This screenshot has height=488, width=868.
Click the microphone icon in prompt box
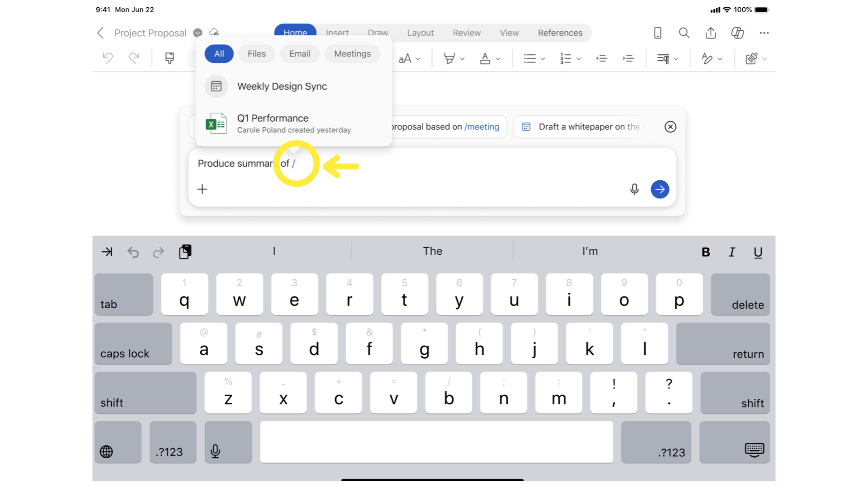[634, 189]
